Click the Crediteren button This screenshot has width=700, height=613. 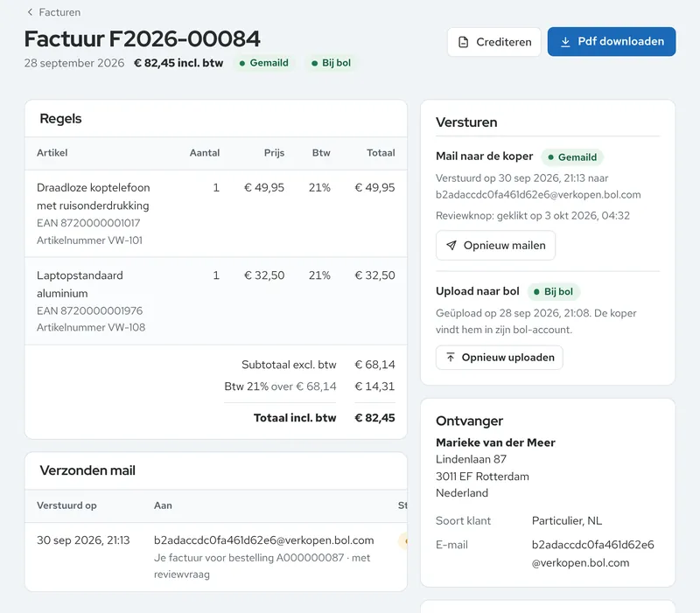[x=494, y=42]
